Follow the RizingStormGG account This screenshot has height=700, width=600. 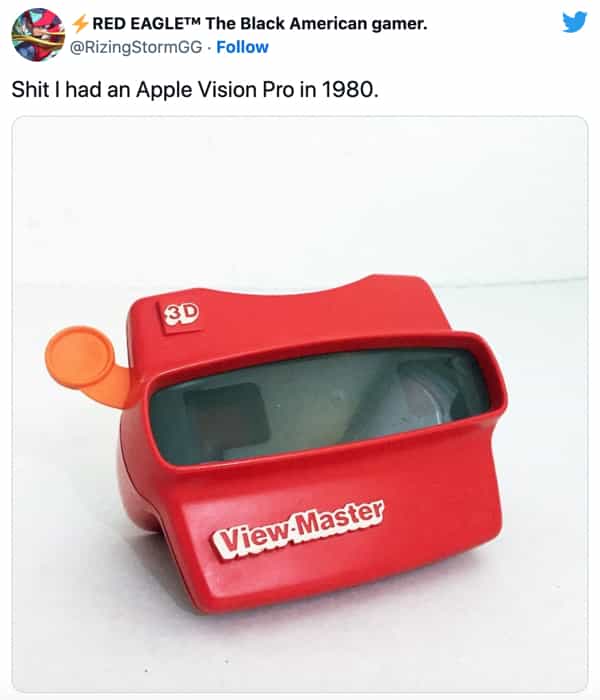[x=242, y=47]
